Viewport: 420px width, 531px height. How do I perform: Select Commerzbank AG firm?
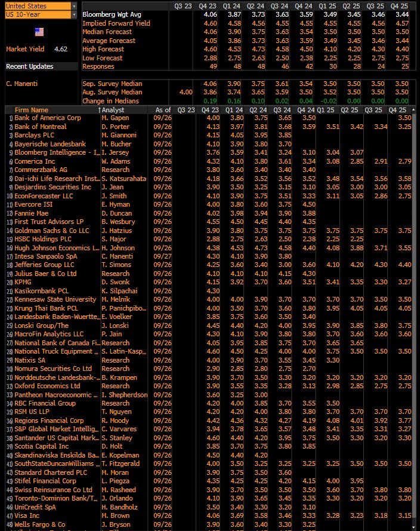click(41, 170)
